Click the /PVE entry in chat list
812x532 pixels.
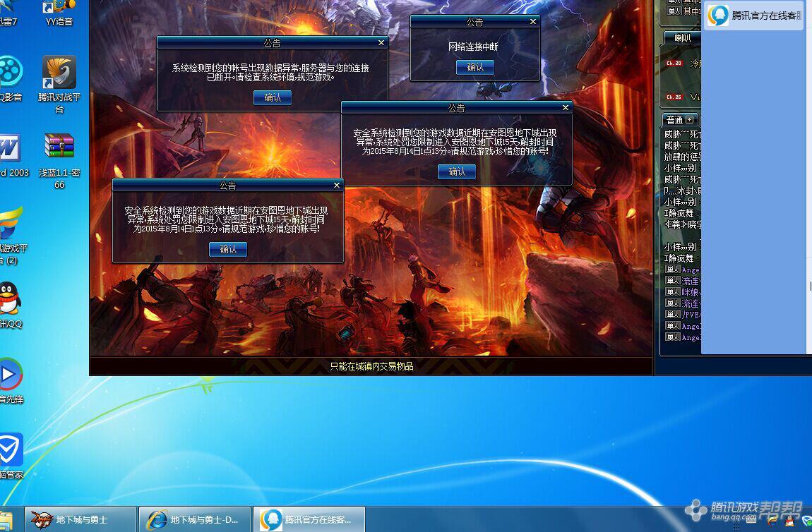click(691, 315)
